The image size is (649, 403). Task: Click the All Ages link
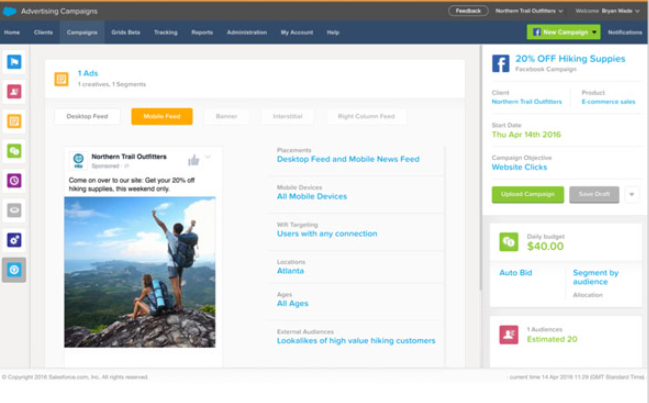293,304
